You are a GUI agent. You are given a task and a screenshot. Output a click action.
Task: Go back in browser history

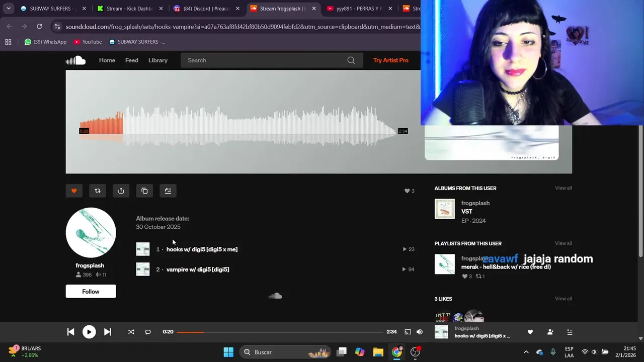(9, 26)
